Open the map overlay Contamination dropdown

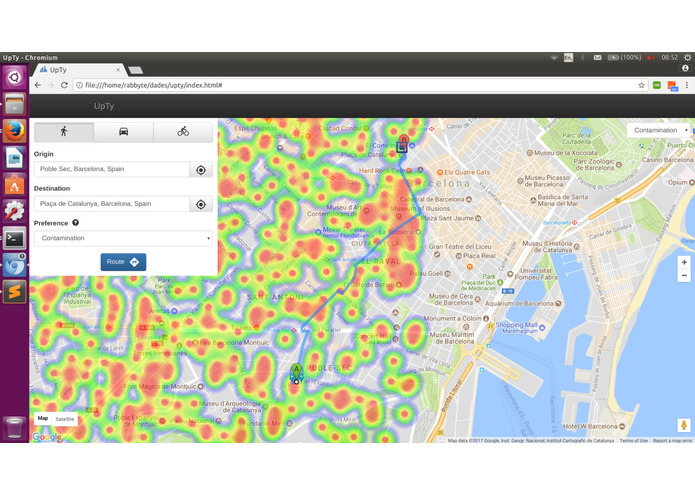pyautogui.click(x=659, y=130)
